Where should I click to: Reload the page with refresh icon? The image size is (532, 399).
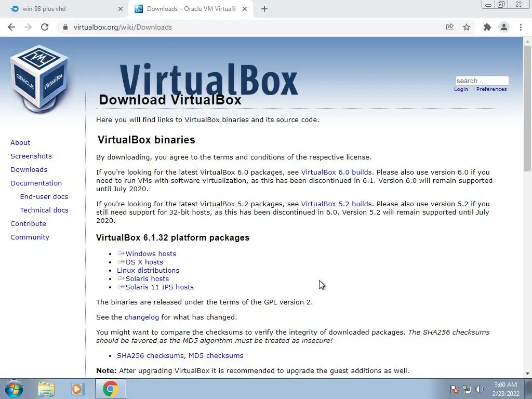click(x=45, y=27)
